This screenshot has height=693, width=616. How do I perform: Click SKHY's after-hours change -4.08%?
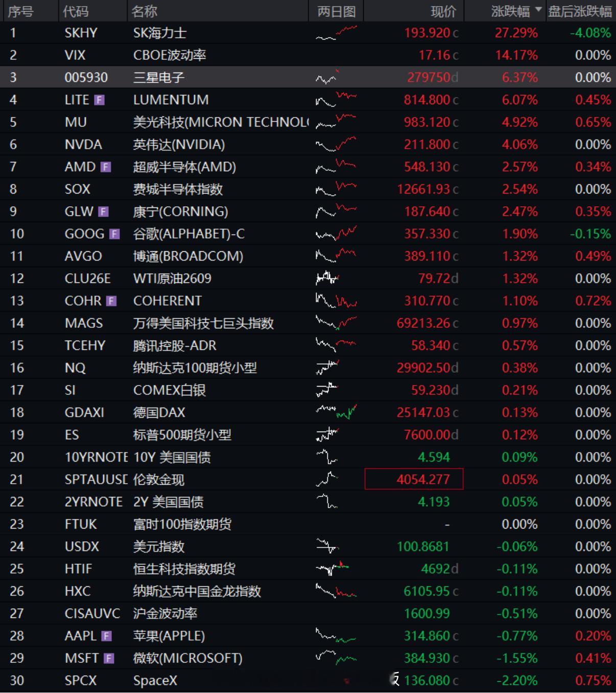590,33
